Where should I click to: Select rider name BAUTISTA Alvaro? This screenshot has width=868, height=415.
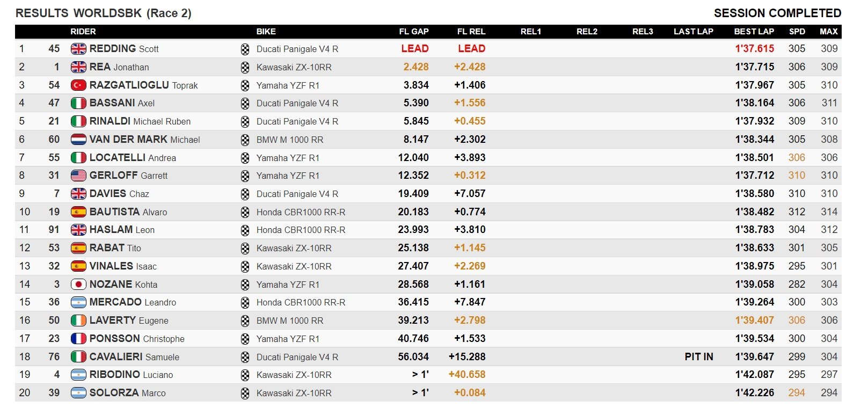128,212
